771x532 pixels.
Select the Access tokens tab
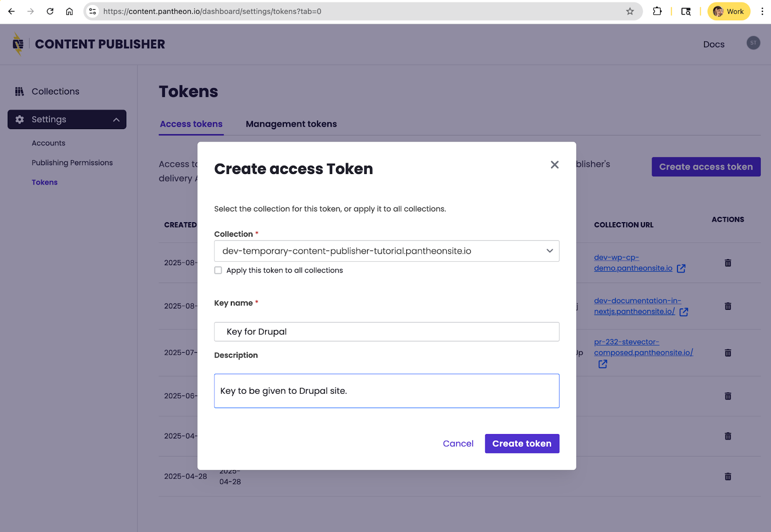(191, 124)
